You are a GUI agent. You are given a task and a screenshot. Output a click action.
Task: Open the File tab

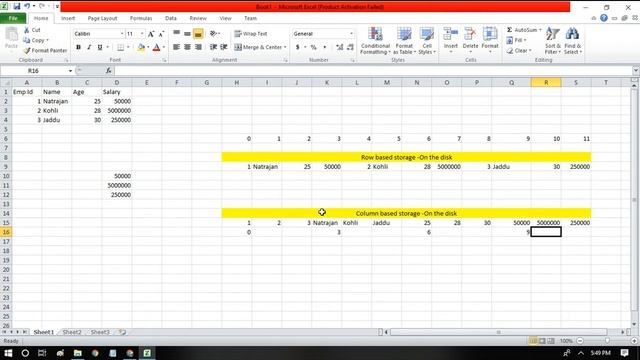[13, 18]
